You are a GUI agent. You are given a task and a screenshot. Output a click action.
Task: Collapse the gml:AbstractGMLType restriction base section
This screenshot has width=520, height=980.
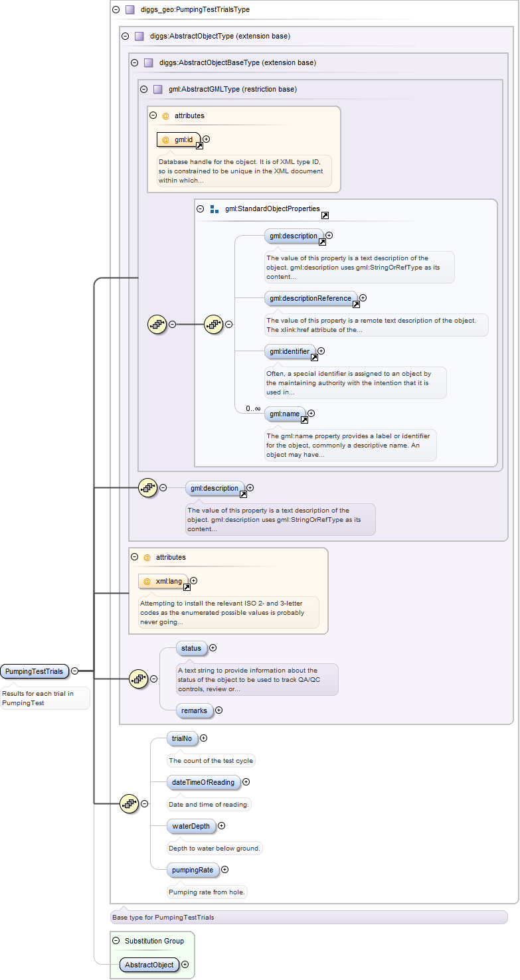pos(143,89)
